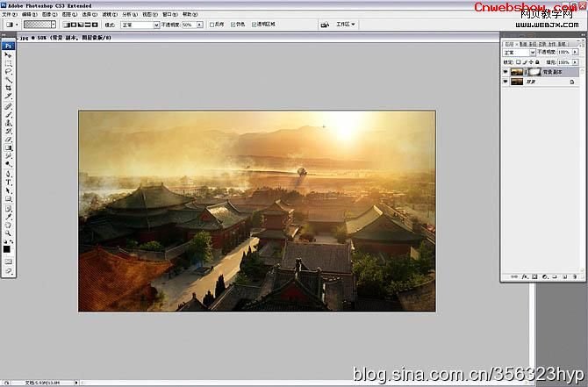Screen dimensions: 588x387
Task: Toggle the Dither (仿色) checkbox
Action: [x=233, y=25]
